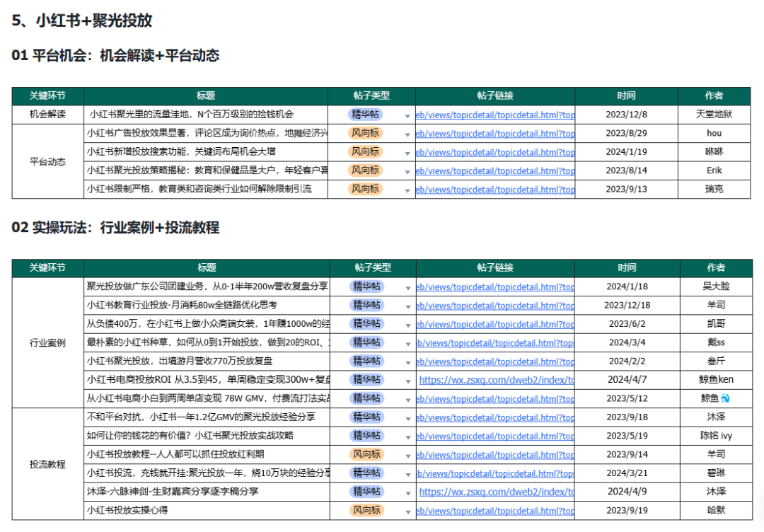Image resolution: width=764 pixels, height=532 pixels.
Task: Open the topicdetail link in the 2023/12/8 row
Action: [x=495, y=115]
